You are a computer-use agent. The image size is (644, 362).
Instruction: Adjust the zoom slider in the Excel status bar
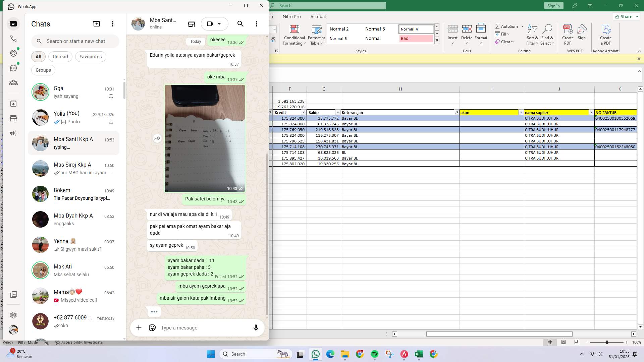pyautogui.click(x=607, y=342)
